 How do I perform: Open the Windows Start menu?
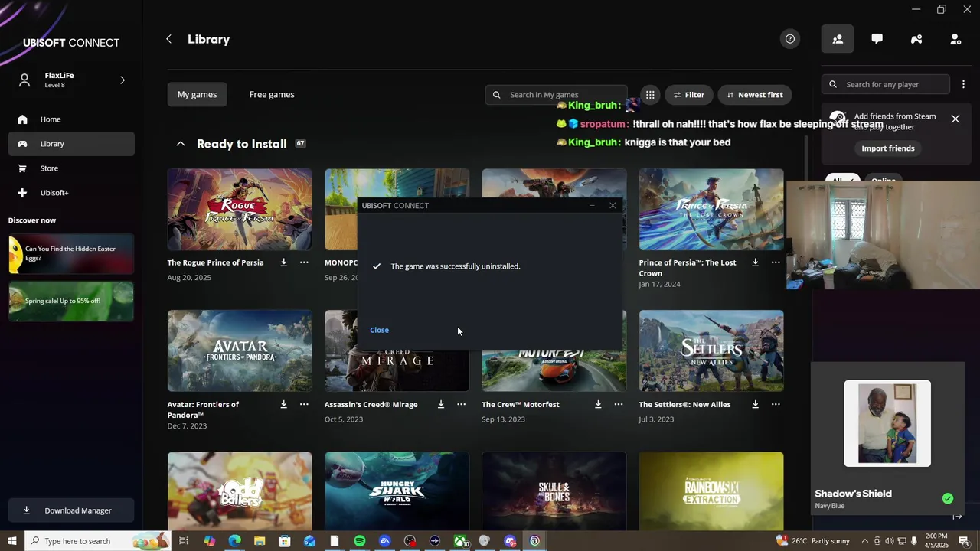(x=11, y=541)
